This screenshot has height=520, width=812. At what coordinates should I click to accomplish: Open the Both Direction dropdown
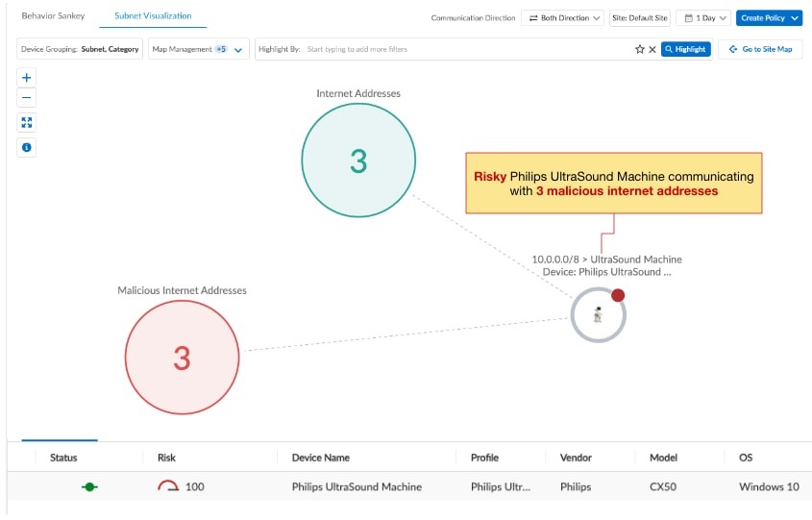(x=562, y=18)
